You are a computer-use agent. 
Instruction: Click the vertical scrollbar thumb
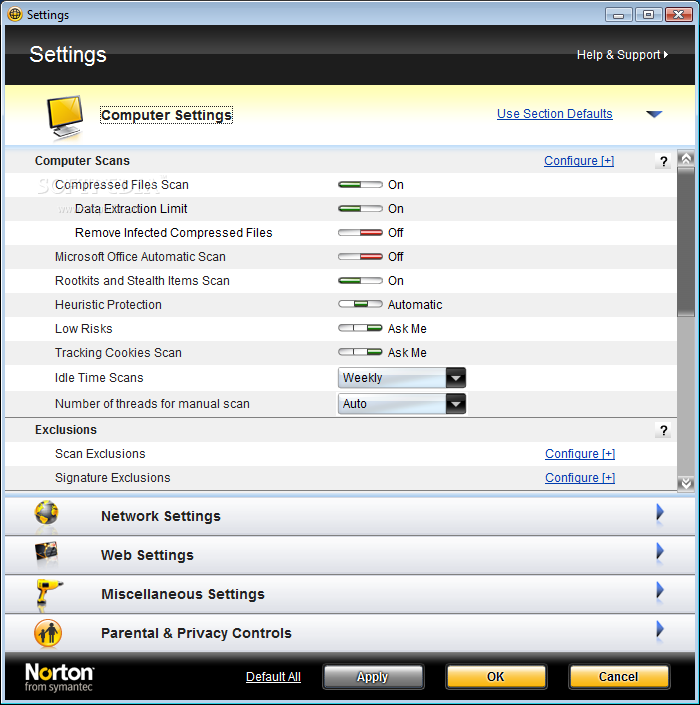point(686,242)
